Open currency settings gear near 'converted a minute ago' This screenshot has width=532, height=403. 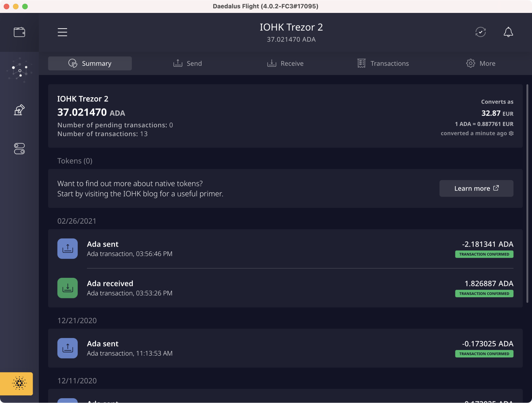click(511, 133)
